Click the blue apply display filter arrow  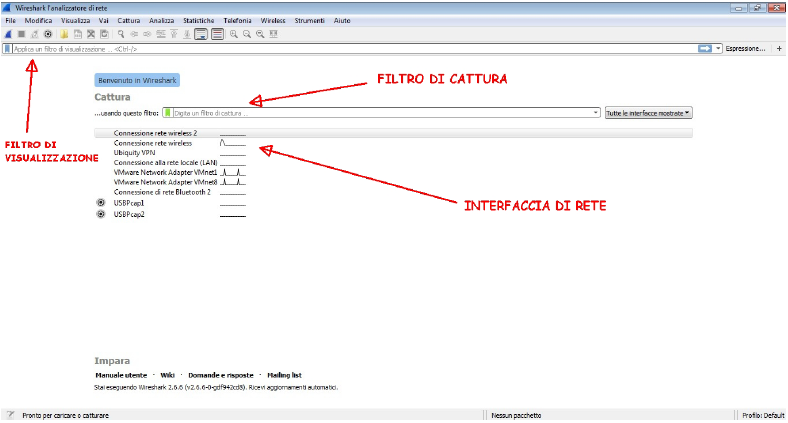point(705,48)
